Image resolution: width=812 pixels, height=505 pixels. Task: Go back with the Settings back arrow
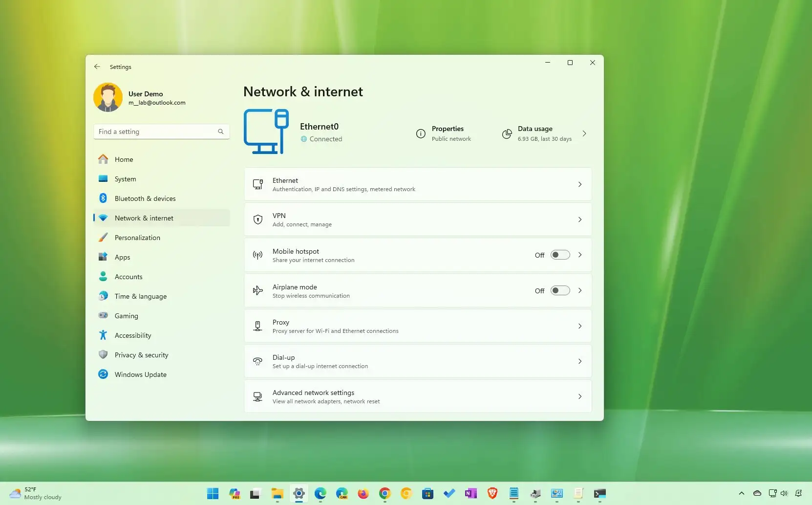coord(97,67)
